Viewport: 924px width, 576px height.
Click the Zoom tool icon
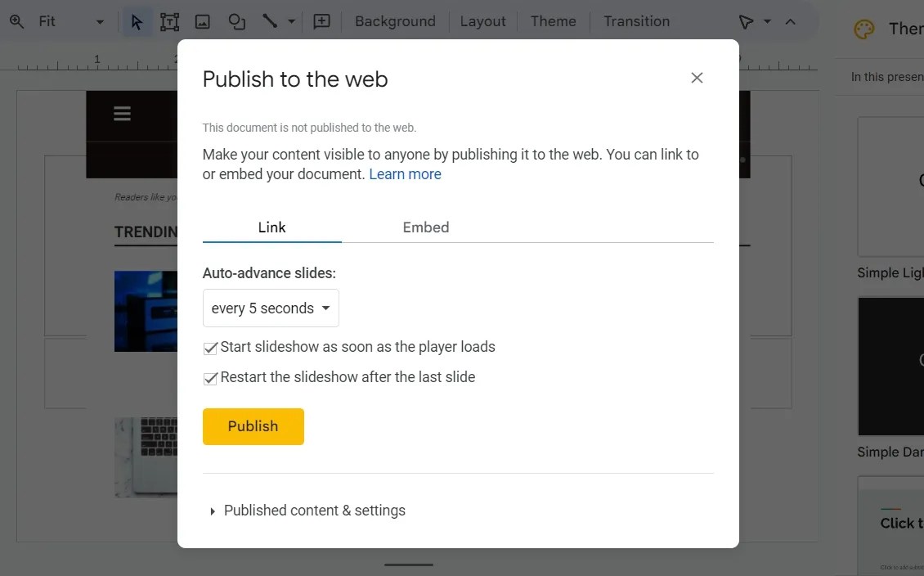16,21
